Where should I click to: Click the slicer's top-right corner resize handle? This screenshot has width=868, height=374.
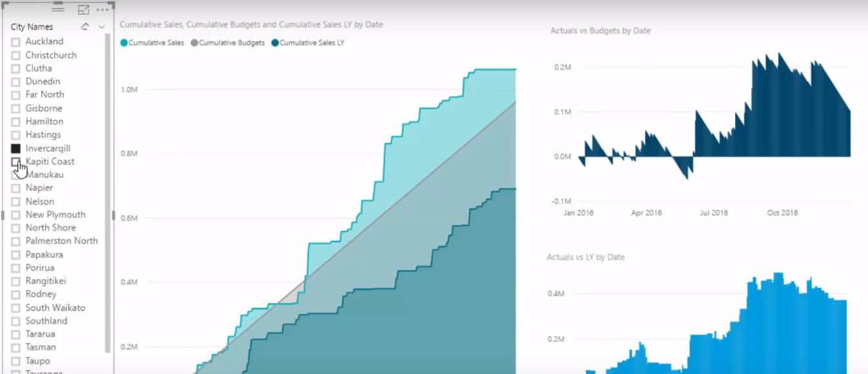coord(112,4)
